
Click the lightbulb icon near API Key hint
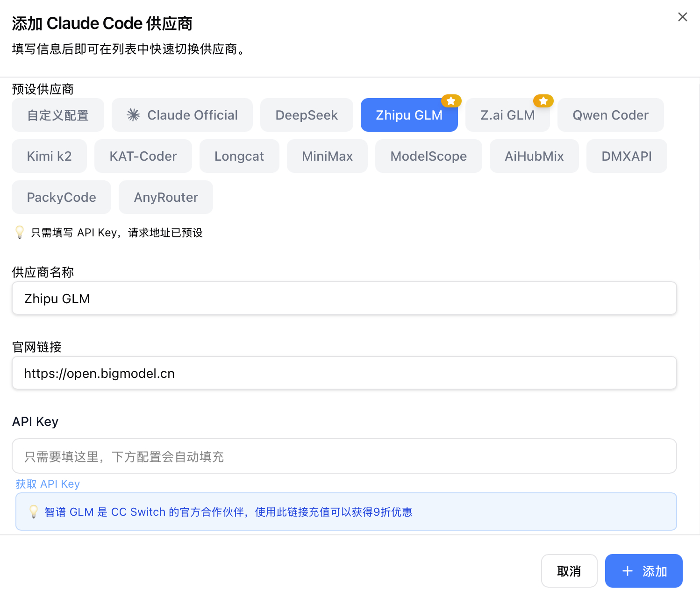20,232
